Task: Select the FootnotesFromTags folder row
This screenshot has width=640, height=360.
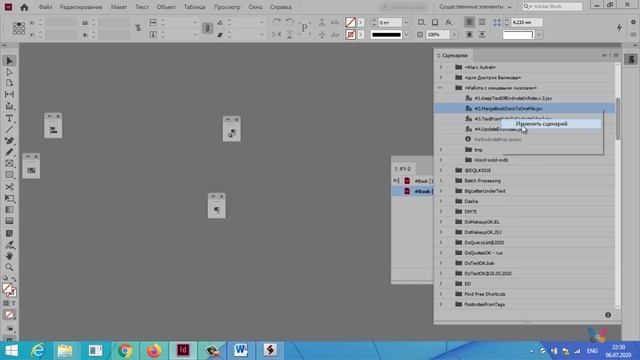Action: point(524,304)
